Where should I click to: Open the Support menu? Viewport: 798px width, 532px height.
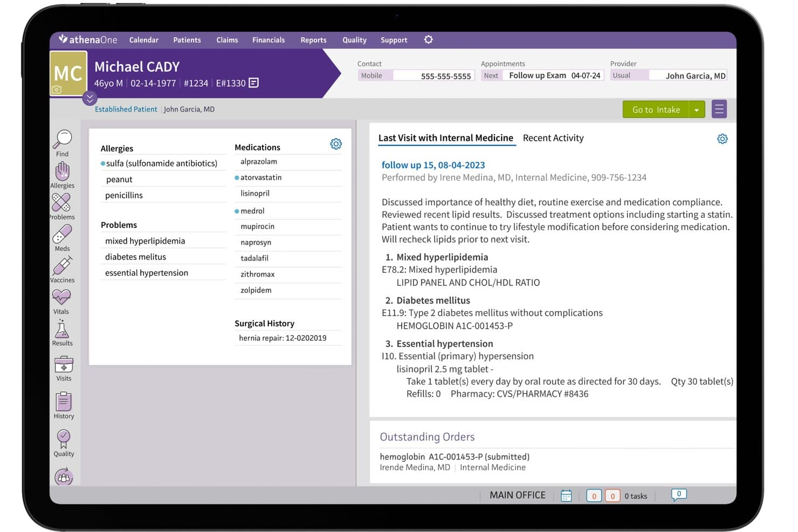click(x=394, y=40)
